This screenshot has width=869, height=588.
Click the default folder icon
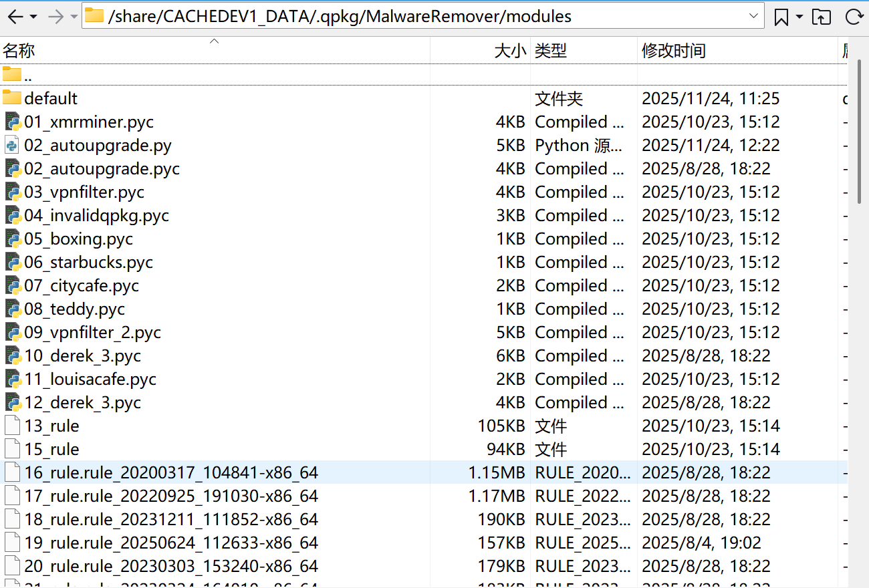point(12,98)
